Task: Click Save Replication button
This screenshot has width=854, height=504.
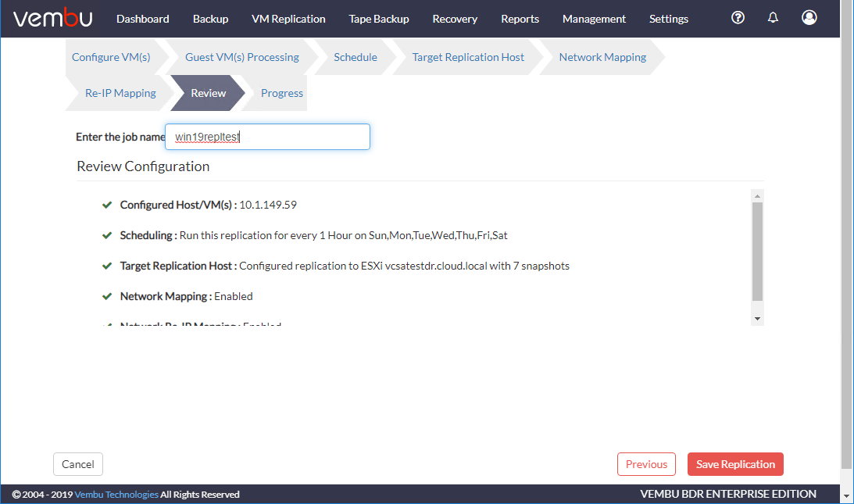Action: coord(735,464)
